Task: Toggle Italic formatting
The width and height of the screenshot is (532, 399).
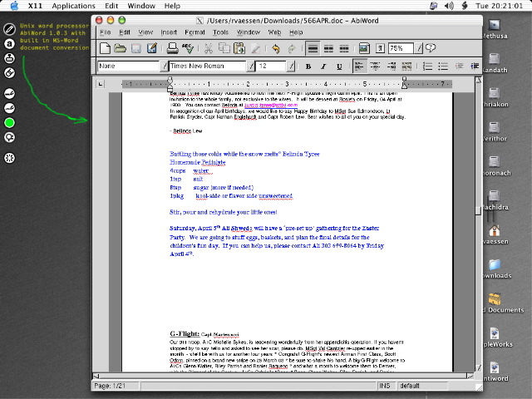Action: coord(323,66)
